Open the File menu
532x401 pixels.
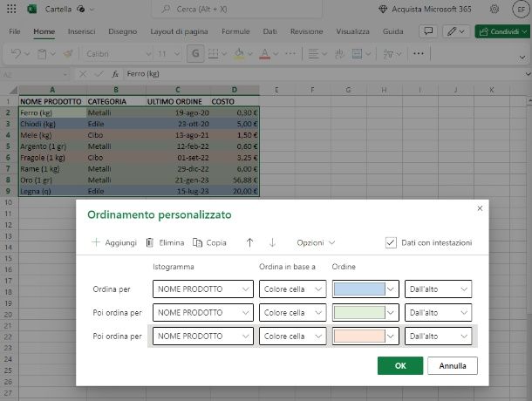15,31
